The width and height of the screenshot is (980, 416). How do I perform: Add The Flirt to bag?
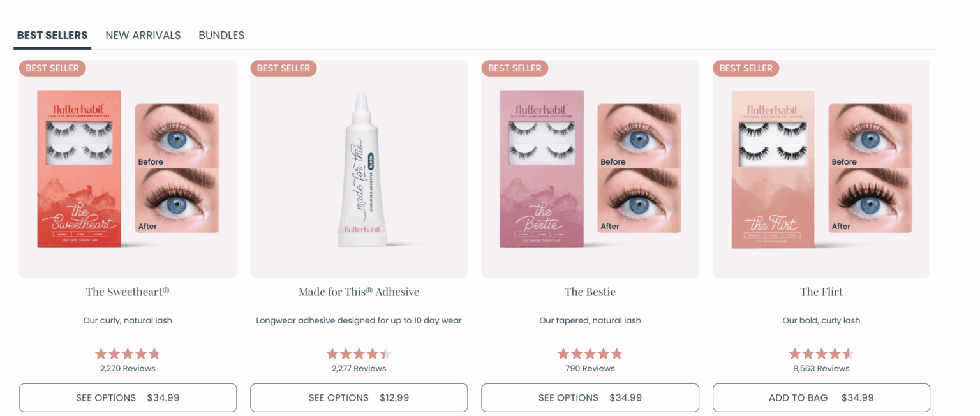coord(821,397)
